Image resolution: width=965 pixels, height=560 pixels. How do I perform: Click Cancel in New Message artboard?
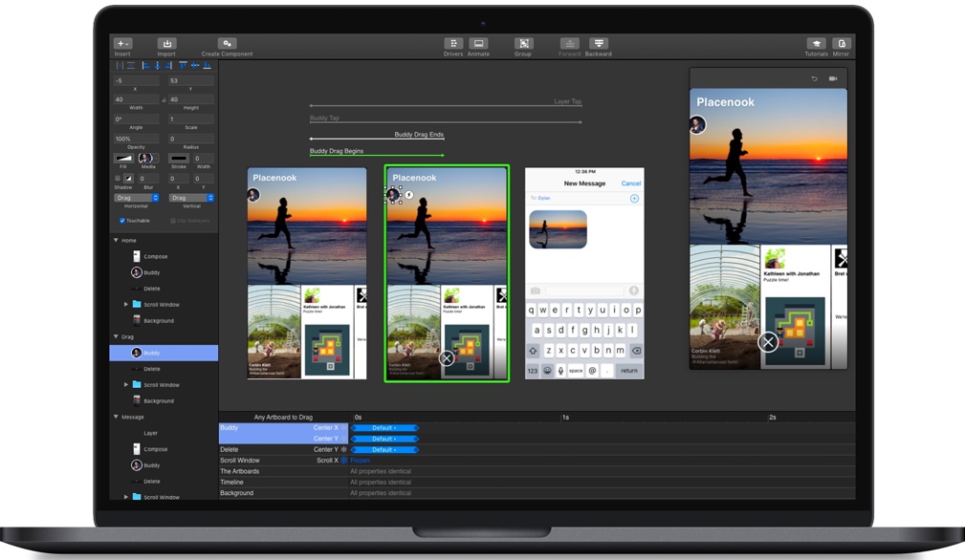[631, 183]
